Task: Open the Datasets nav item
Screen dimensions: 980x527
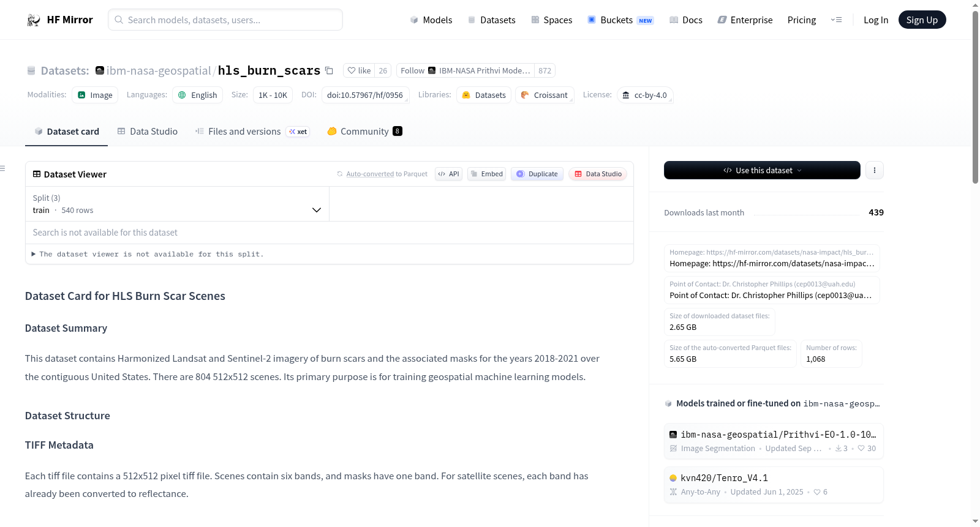Action: point(492,20)
